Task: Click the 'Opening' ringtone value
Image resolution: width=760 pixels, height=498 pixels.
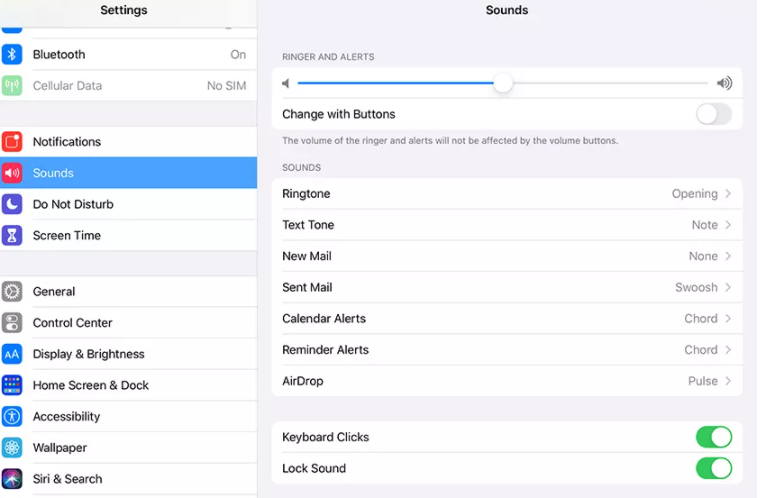Action: (x=695, y=194)
